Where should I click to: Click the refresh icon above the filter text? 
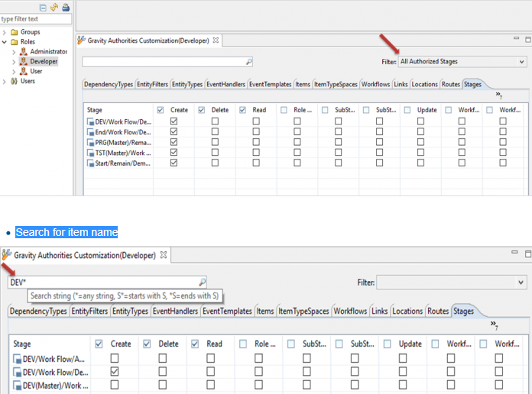[54, 7]
